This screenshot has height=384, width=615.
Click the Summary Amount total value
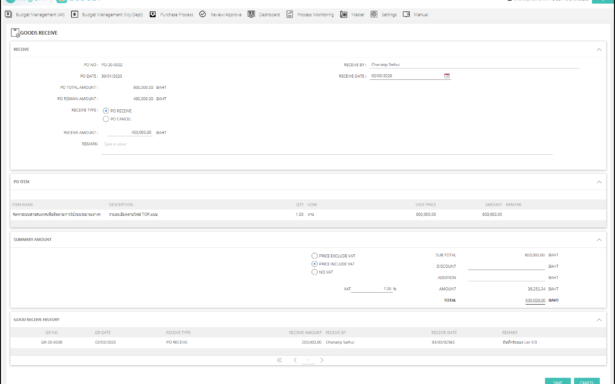[x=535, y=300]
